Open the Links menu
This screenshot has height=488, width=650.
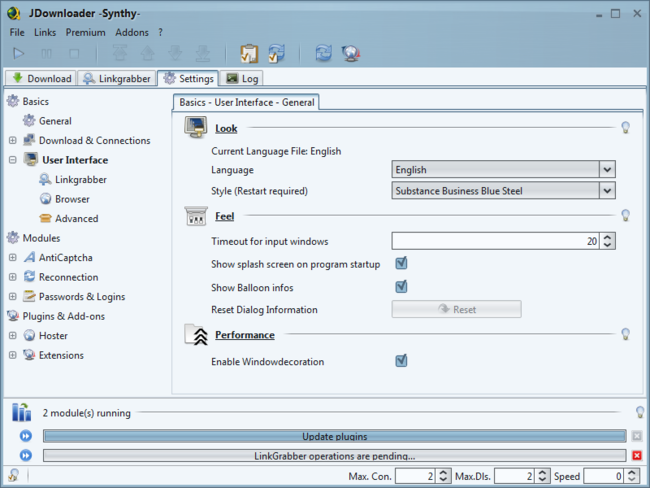(x=45, y=32)
